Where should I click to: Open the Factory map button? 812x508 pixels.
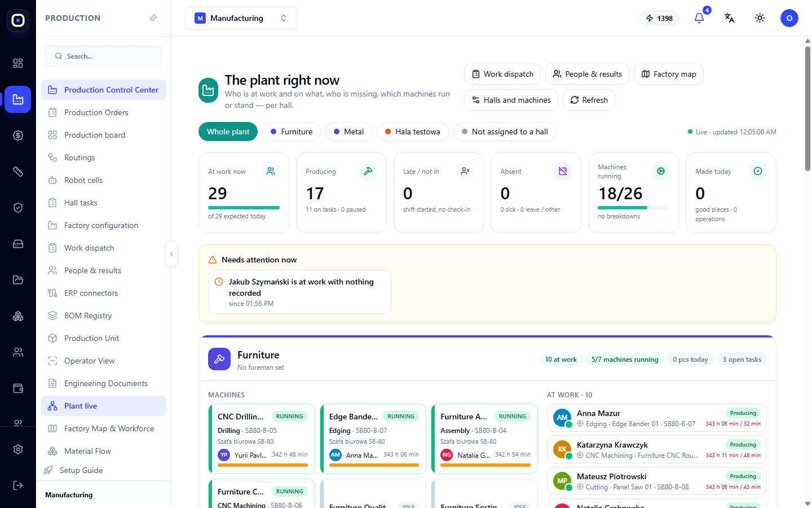668,74
